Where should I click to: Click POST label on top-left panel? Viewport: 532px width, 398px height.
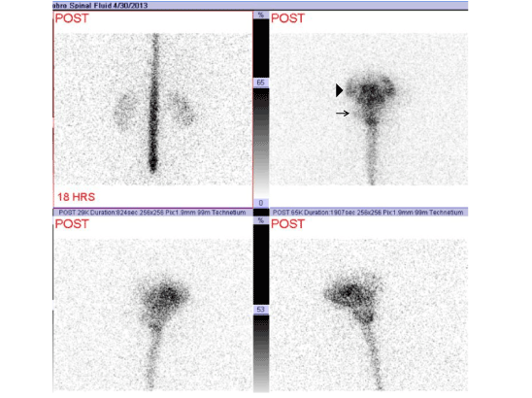pyautogui.click(x=72, y=18)
